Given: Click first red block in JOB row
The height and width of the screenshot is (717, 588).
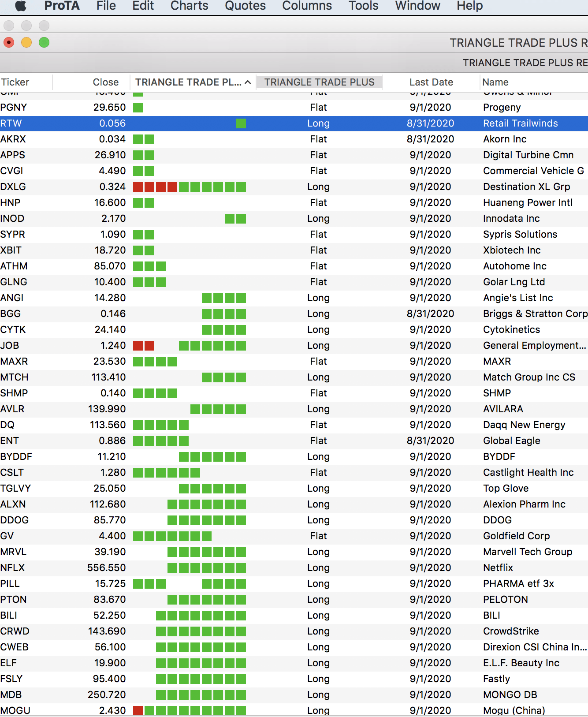Looking at the screenshot, I should (138, 346).
